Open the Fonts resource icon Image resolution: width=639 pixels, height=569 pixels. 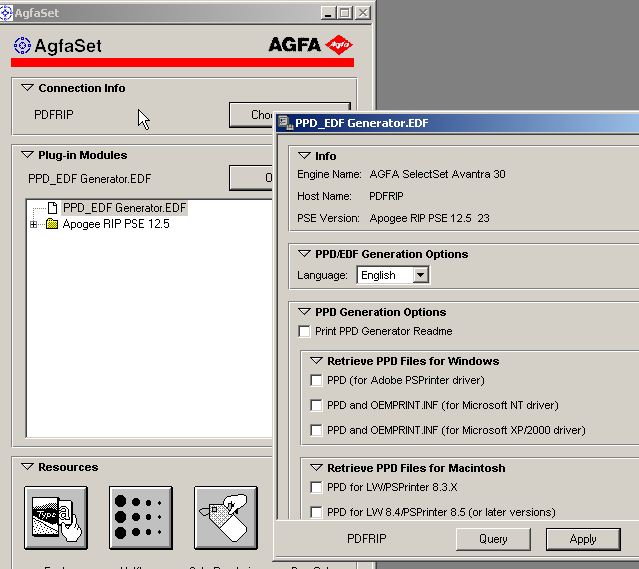click(x=56, y=518)
